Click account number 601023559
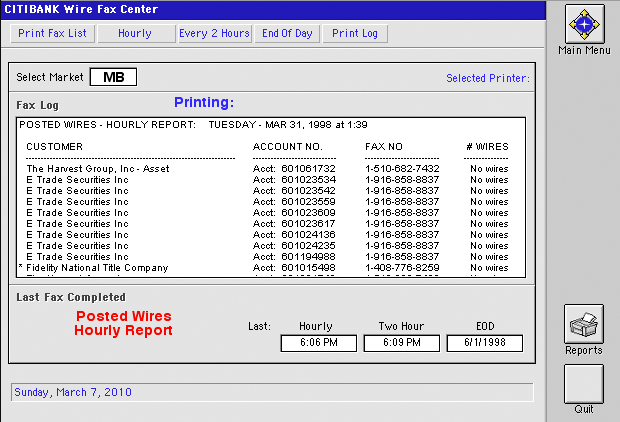The width and height of the screenshot is (620, 422). tap(308, 202)
